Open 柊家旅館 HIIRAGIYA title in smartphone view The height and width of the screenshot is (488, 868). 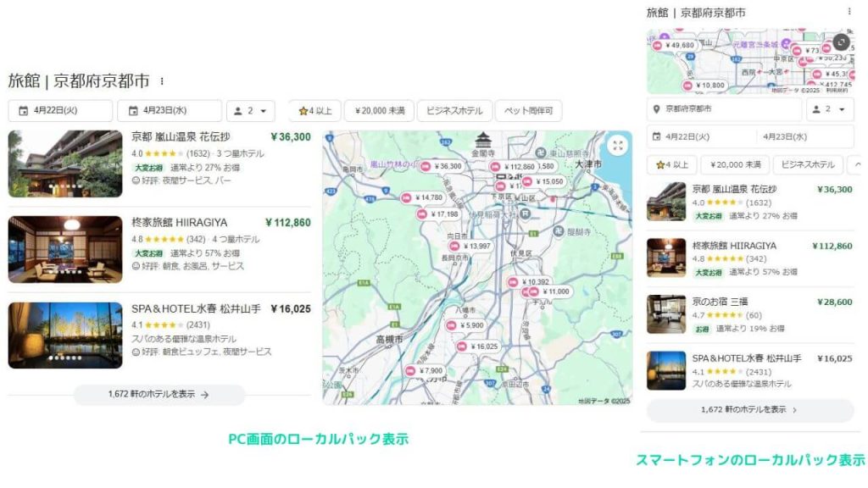pos(734,246)
